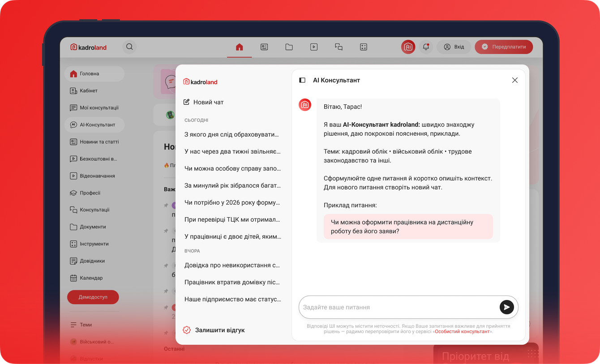Open the search magnifier in the header
This screenshot has height=364, width=600.
tap(129, 47)
